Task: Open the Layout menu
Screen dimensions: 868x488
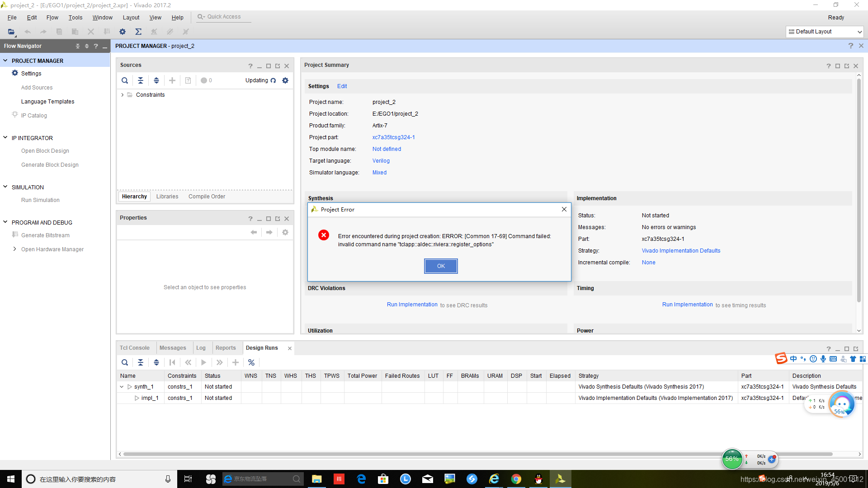Action: click(131, 17)
